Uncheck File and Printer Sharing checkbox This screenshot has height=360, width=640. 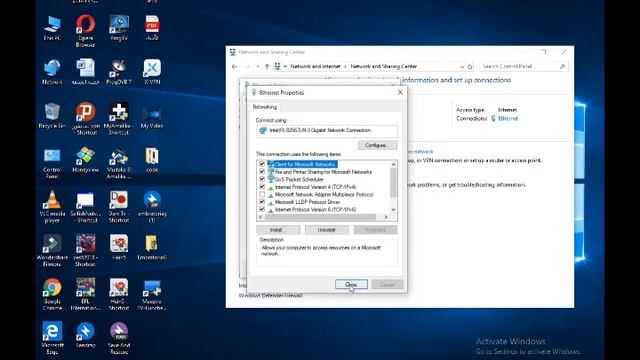pos(262,171)
